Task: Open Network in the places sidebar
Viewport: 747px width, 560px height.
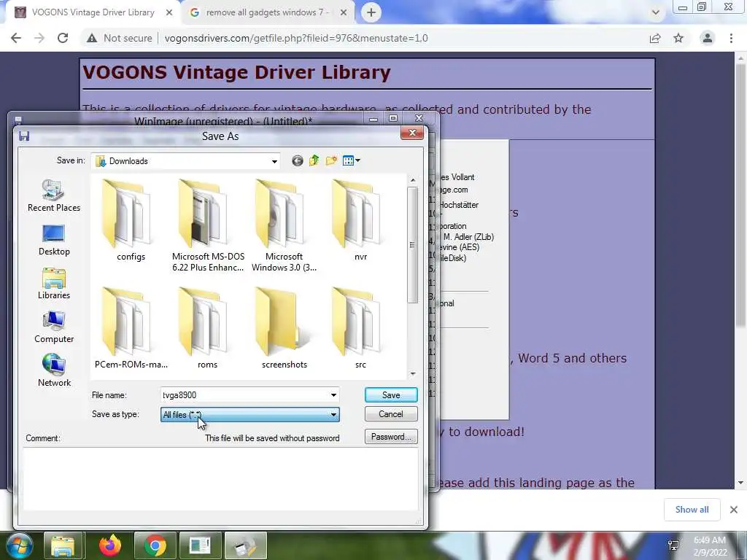Action: coord(54,371)
